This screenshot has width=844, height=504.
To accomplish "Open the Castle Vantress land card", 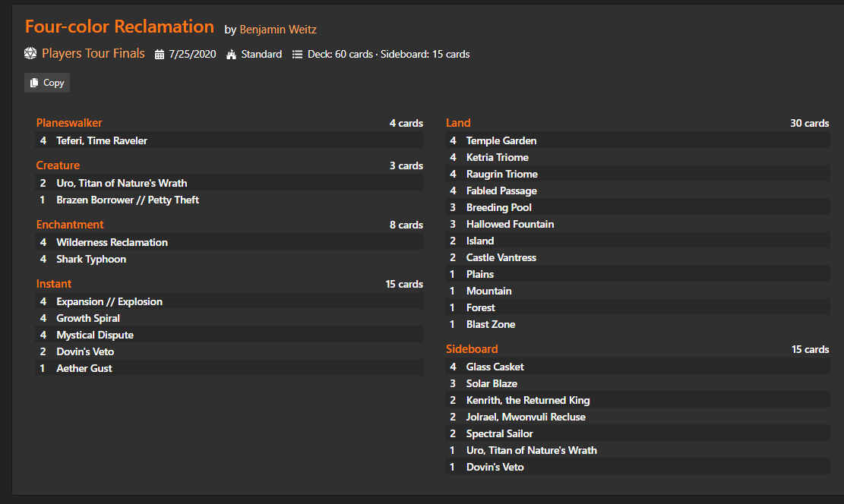I will click(501, 257).
